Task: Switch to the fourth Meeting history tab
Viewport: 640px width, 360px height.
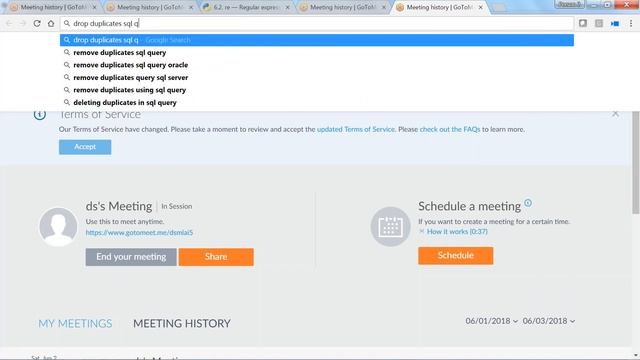Action: (343, 7)
